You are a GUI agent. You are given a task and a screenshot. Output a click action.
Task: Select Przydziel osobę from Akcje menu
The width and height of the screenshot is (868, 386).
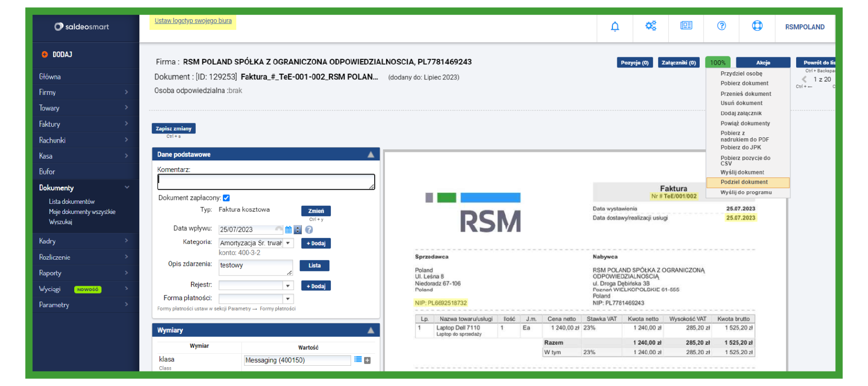(741, 74)
